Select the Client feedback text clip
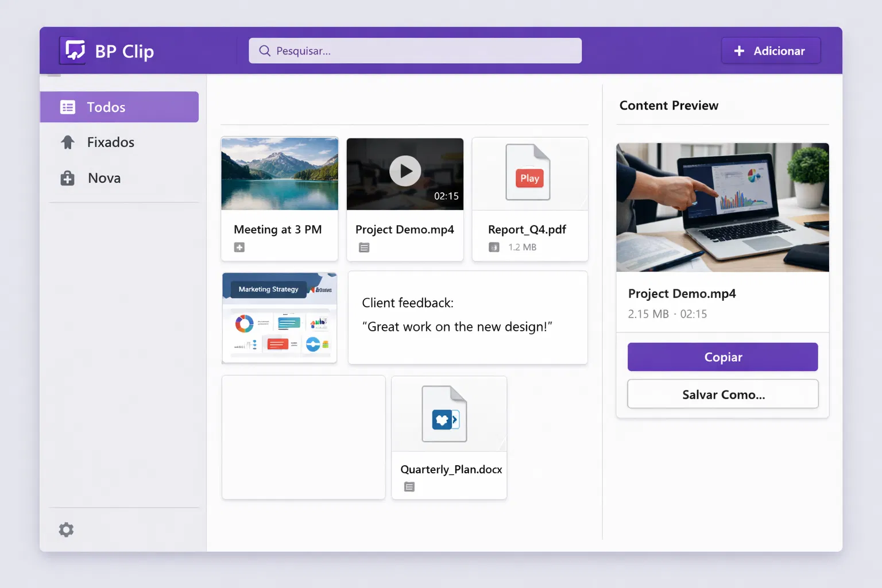 click(x=467, y=317)
